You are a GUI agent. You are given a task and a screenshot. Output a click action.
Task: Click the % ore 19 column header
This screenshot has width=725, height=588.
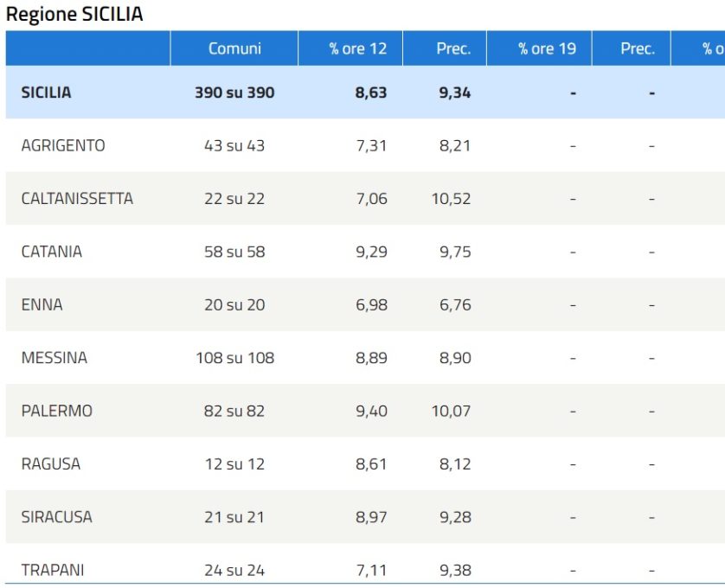coord(547,48)
